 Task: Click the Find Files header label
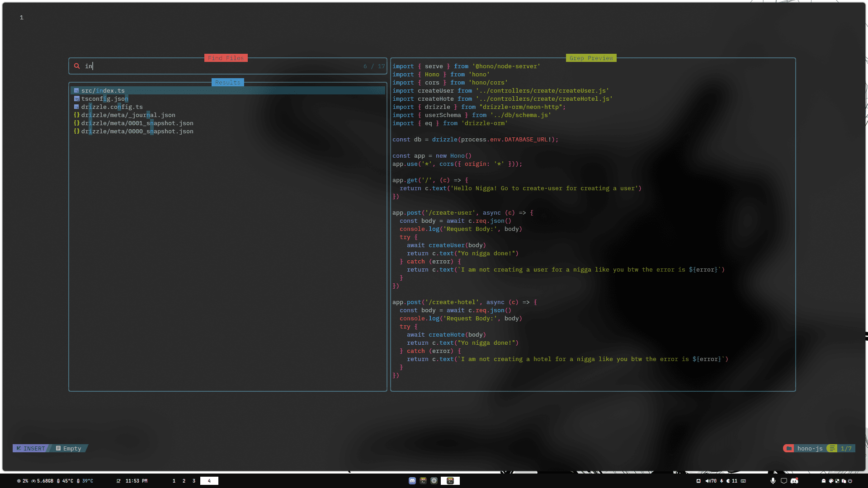tap(226, 58)
